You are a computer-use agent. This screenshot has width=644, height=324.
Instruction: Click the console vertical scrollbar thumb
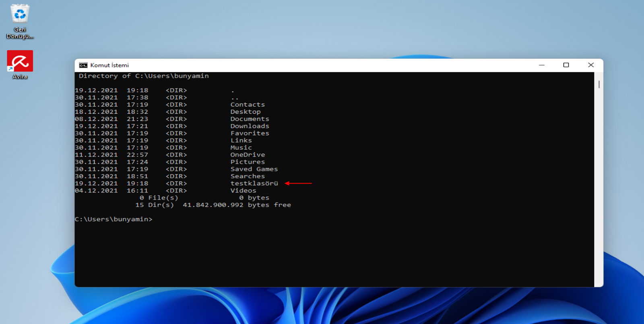tap(599, 84)
